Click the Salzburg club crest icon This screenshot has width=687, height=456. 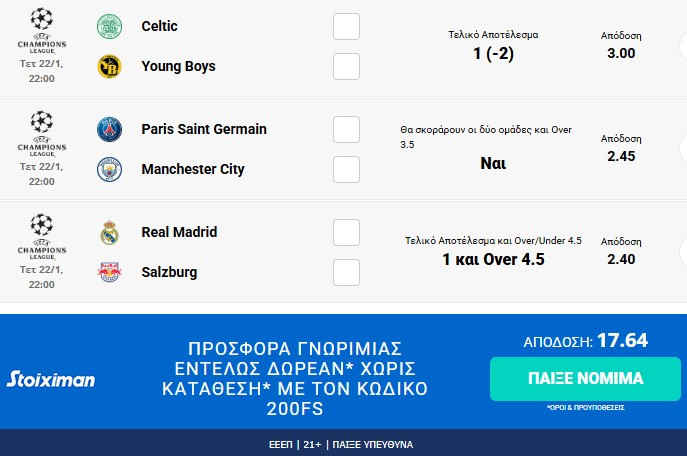108,272
